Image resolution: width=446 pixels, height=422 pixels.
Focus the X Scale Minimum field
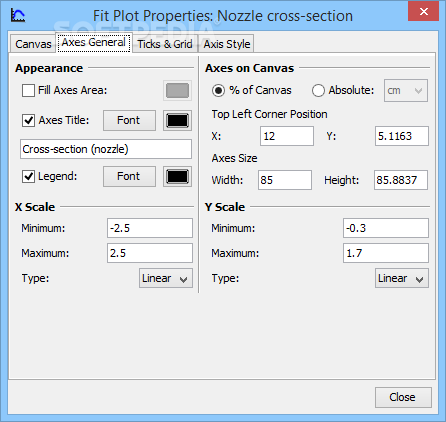tap(150, 228)
